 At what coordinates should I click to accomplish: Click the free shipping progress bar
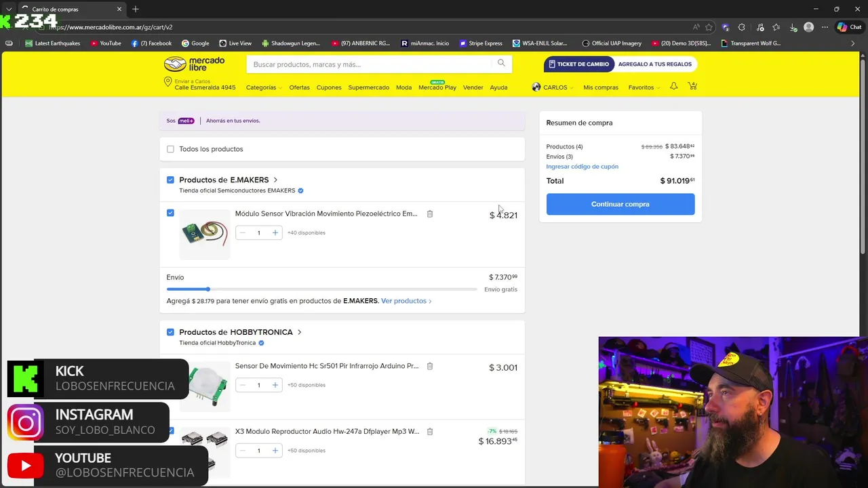point(322,289)
